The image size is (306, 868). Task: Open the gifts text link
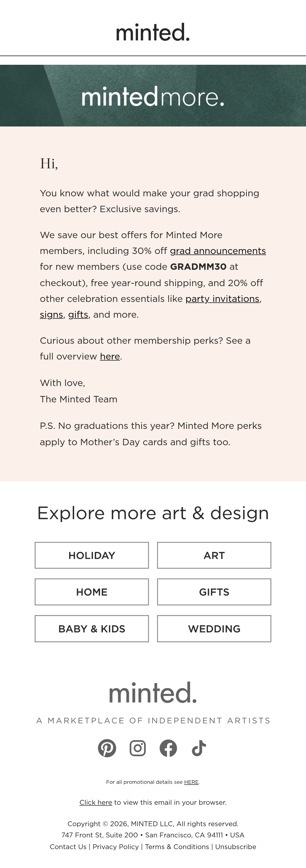(78, 315)
